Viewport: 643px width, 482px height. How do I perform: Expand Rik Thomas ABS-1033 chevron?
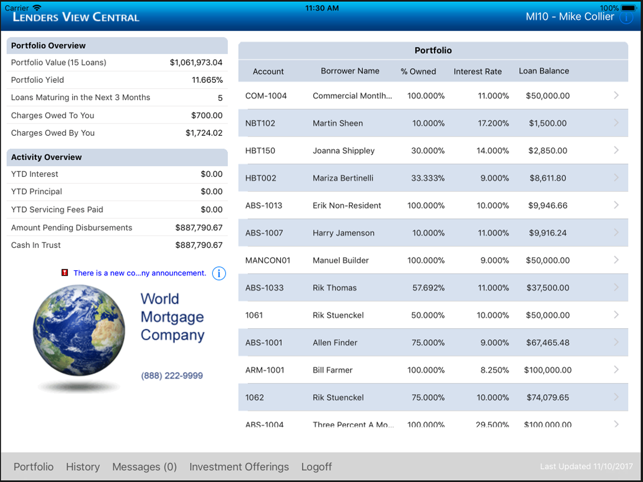tap(616, 287)
